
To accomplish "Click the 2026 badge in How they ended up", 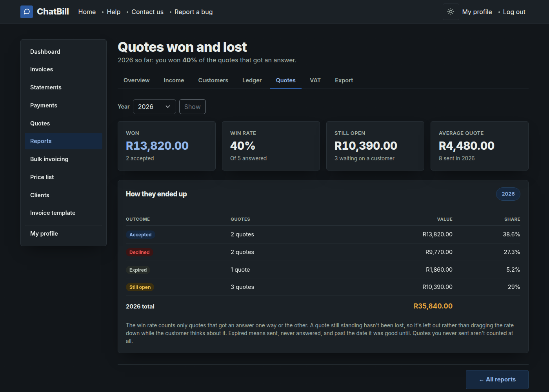I will pyautogui.click(x=508, y=194).
